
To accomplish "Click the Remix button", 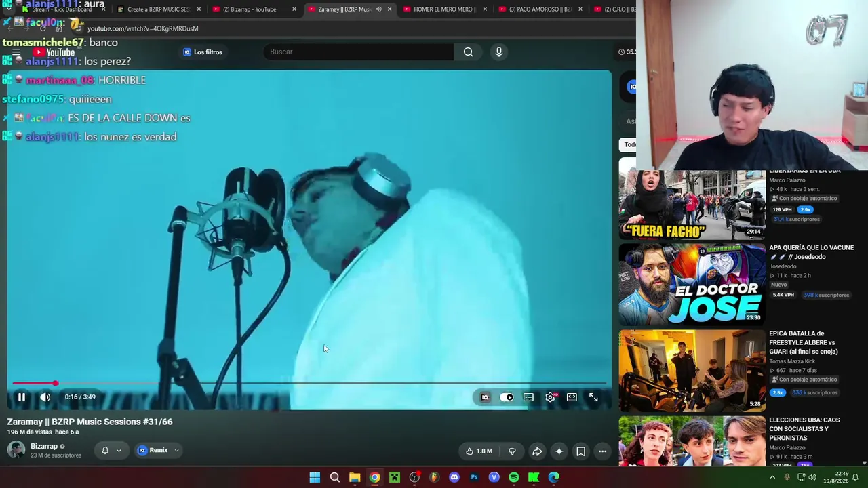I will coord(153,450).
